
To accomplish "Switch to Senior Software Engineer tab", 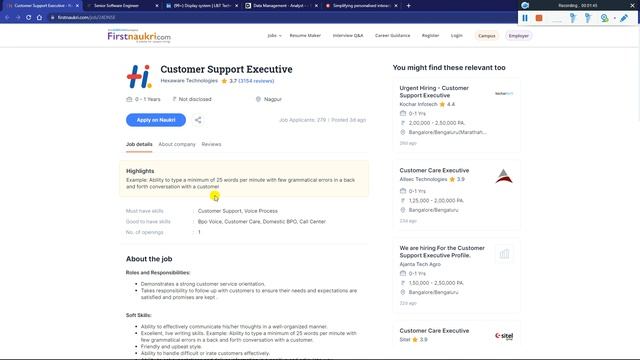I will (x=122, y=6).
